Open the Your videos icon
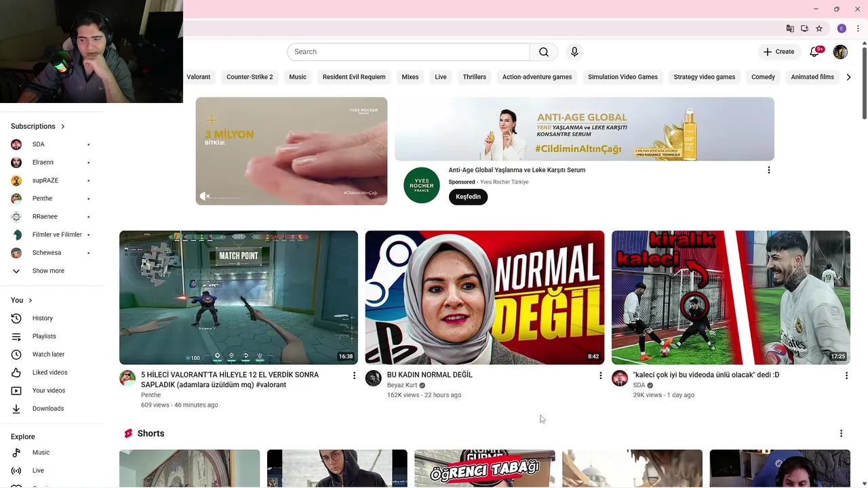Image resolution: width=868 pixels, height=488 pixels. pyautogui.click(x=16, y=390)
